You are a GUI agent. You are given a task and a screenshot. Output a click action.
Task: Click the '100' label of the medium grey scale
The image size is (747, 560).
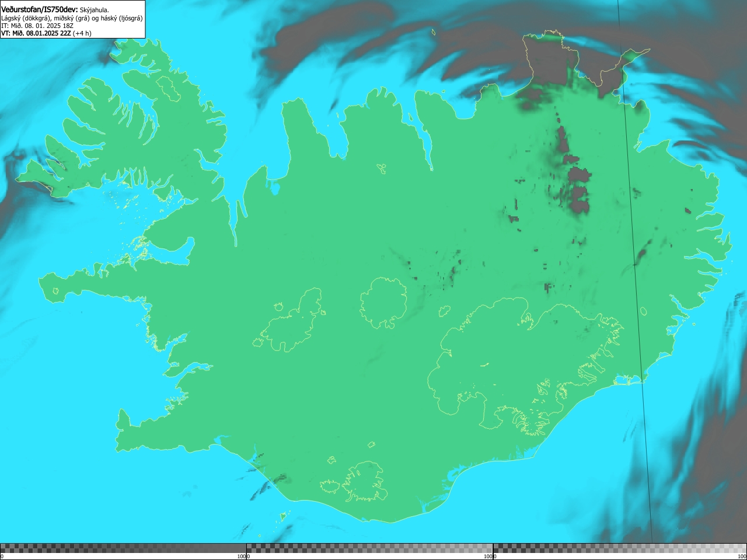coord(487,556)
